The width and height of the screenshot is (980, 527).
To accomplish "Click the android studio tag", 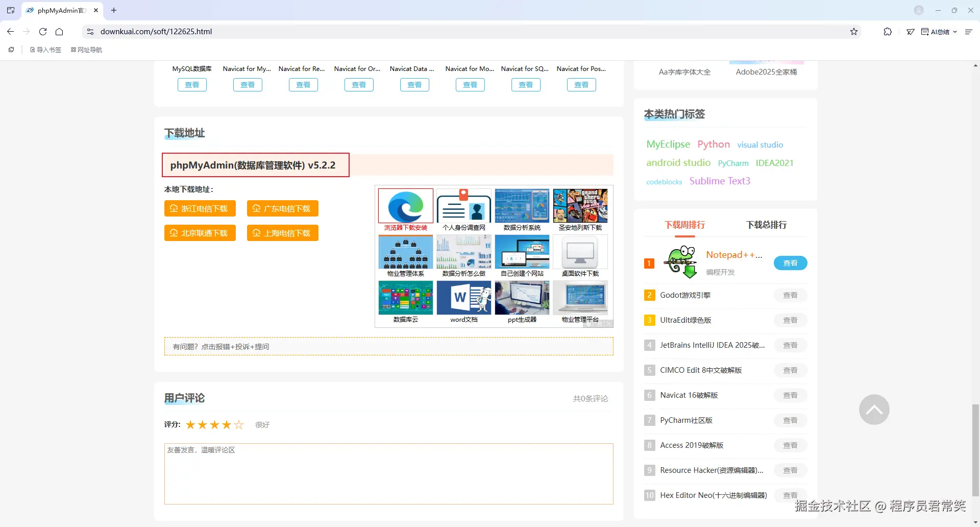I will (x=678, y=163).
